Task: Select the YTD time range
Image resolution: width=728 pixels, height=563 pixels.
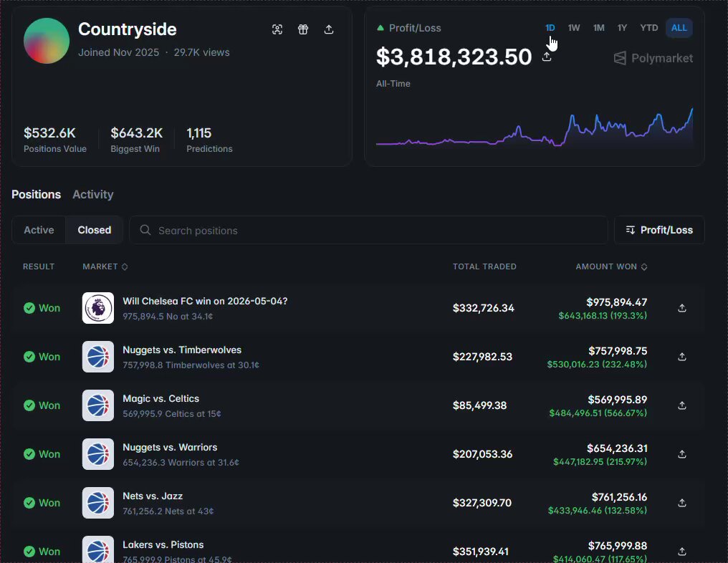Action: [649, 28]
